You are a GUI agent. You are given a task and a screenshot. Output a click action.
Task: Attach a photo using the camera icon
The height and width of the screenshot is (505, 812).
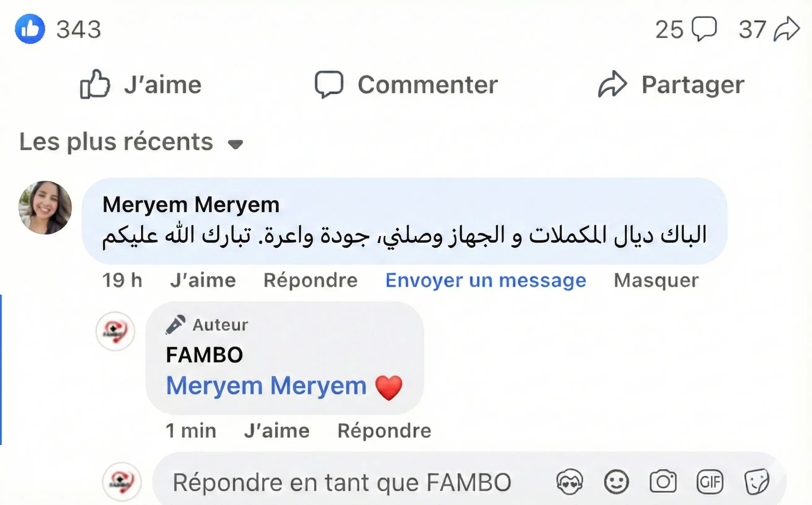663,482
